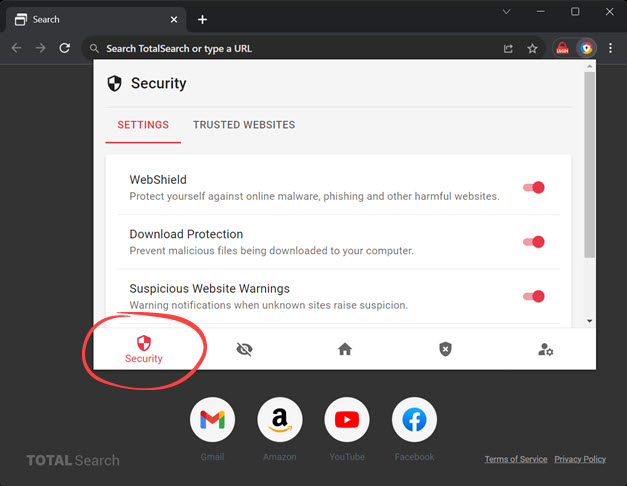This screenshot has width=627, height=486.
Task: Open the Security tab in bottom bar
Action: pos(144,349)
